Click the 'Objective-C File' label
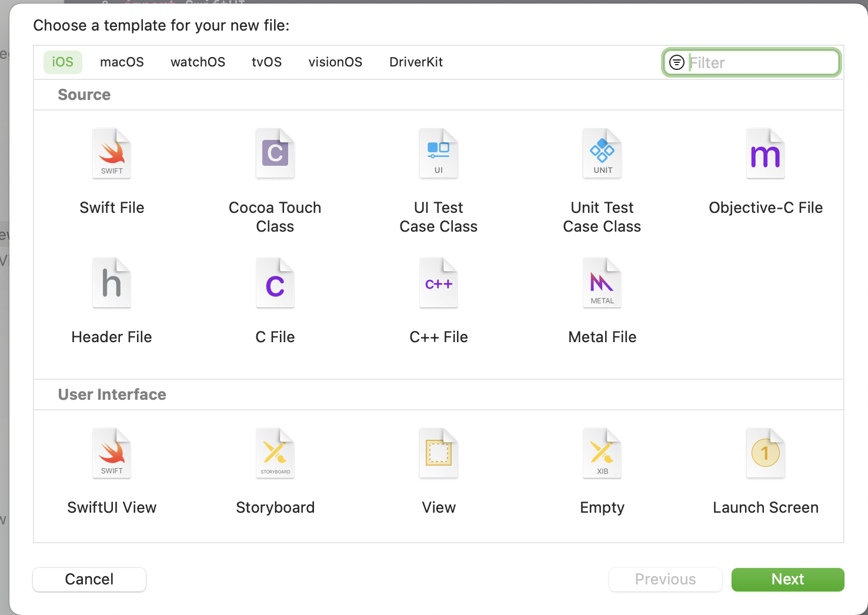This screenshot has width=868, height=615. (x=766, y=208)
